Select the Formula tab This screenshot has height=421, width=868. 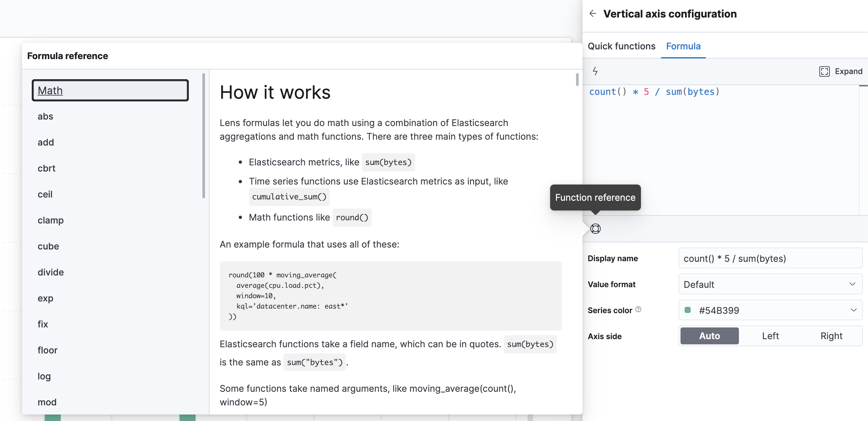(683, 46)
